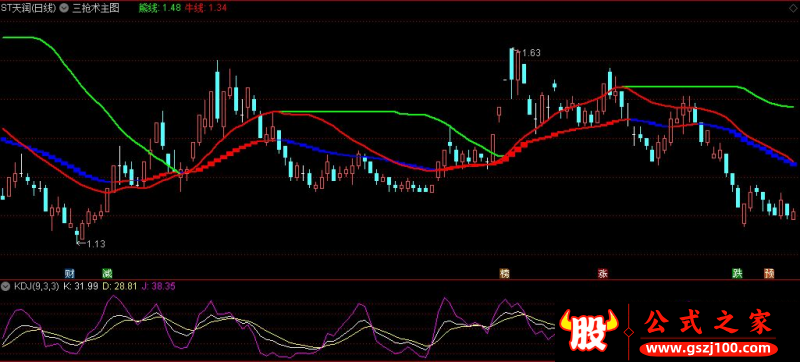This screenshot has width=800, height=362.
Task: Expand the main chart indicator dropdown arrow
Action: tap(64, 8)
